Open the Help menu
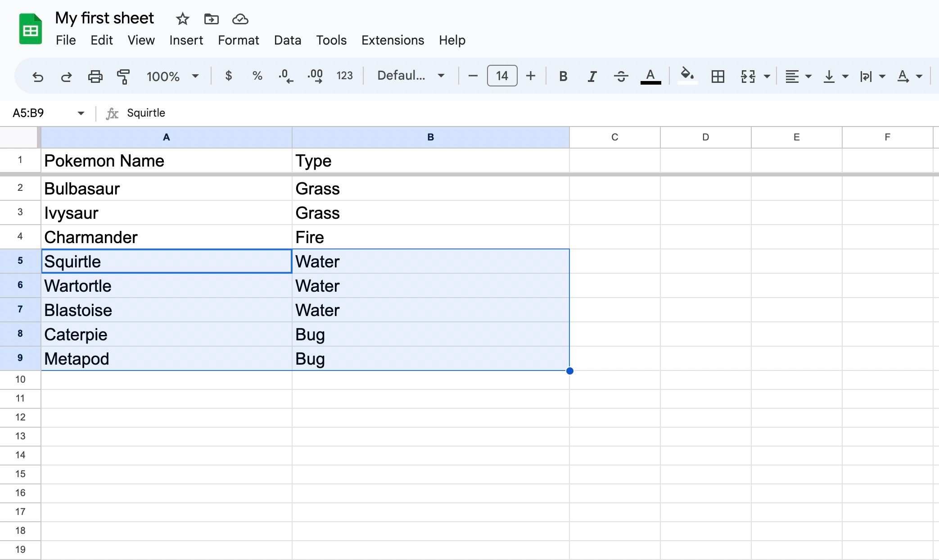 [452, 40]
